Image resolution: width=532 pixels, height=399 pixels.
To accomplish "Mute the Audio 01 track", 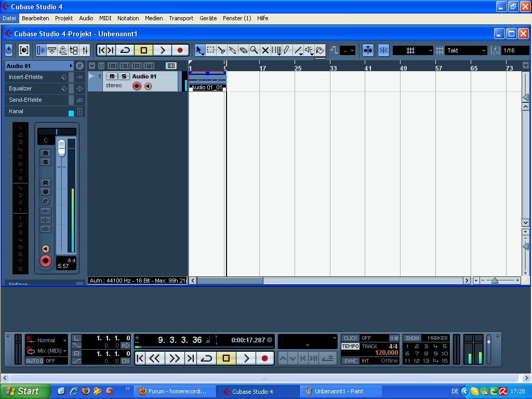I will tap(112, 76).
